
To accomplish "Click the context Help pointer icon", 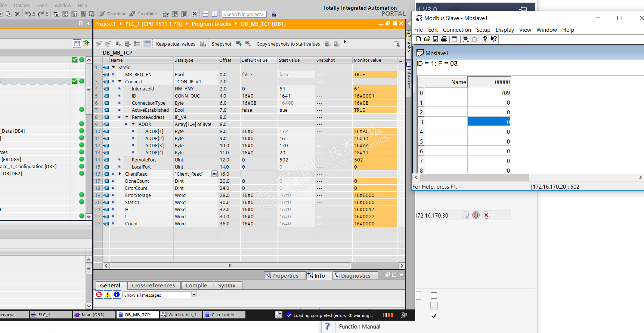I will point(494,39).
